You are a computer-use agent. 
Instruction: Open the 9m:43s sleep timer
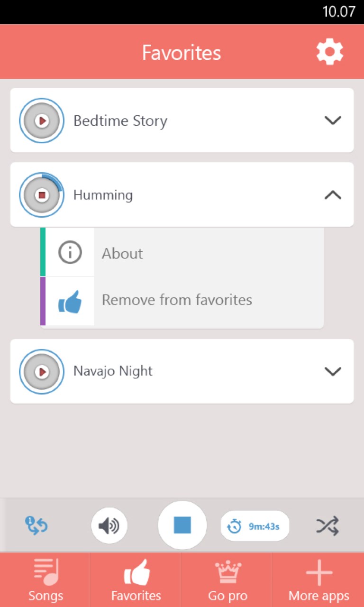point(255,526)
